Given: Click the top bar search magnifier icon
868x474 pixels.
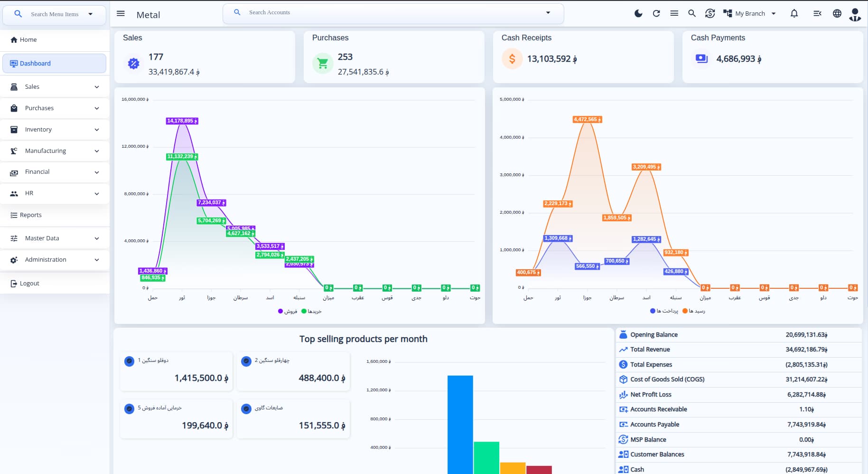Looking at the screenshot, I should point(692,13).
